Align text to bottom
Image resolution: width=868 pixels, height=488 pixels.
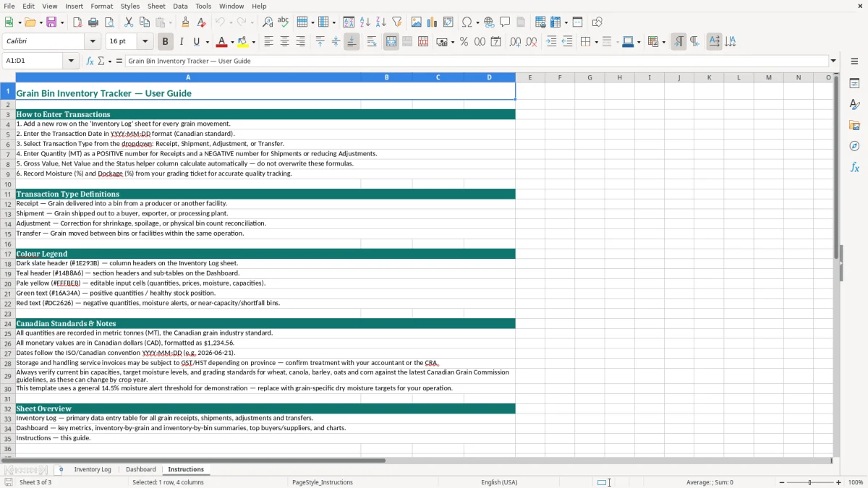click(352, 42)
